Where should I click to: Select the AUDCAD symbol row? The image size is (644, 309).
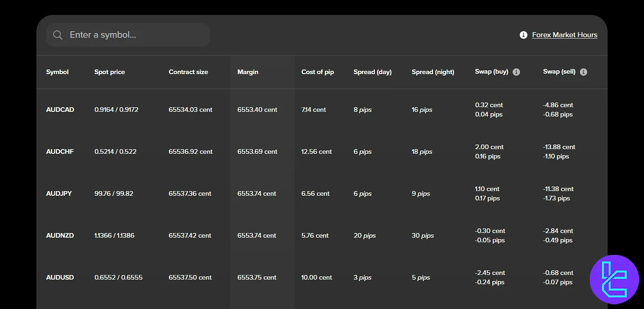[x=60, y=110]
